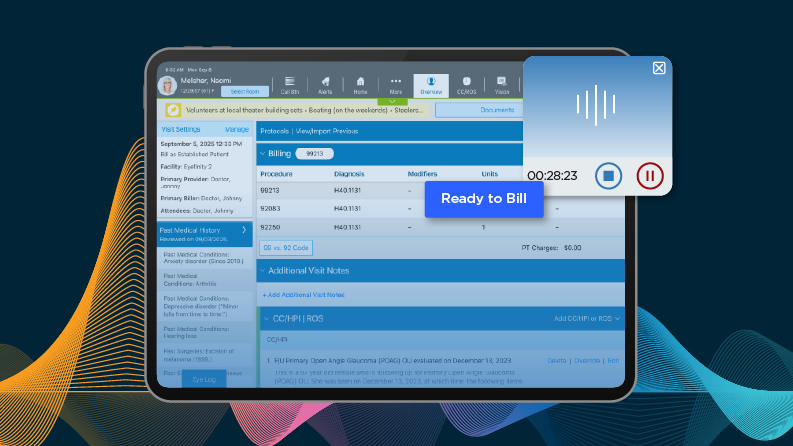This screenshot has width=793, height=446.
Task: Click the Procedure column header
Action: tap(276, 174)
